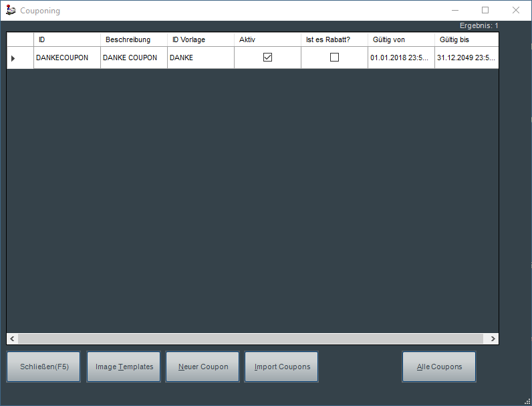Select the row indicator arrow for DANKECOUPON

pos(13,58)
